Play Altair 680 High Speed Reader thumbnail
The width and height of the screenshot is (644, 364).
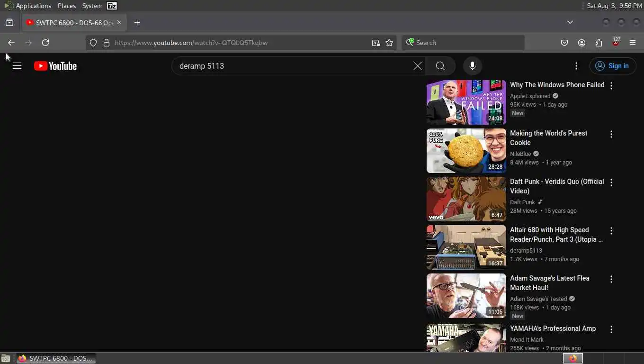[x=466, y=247]
